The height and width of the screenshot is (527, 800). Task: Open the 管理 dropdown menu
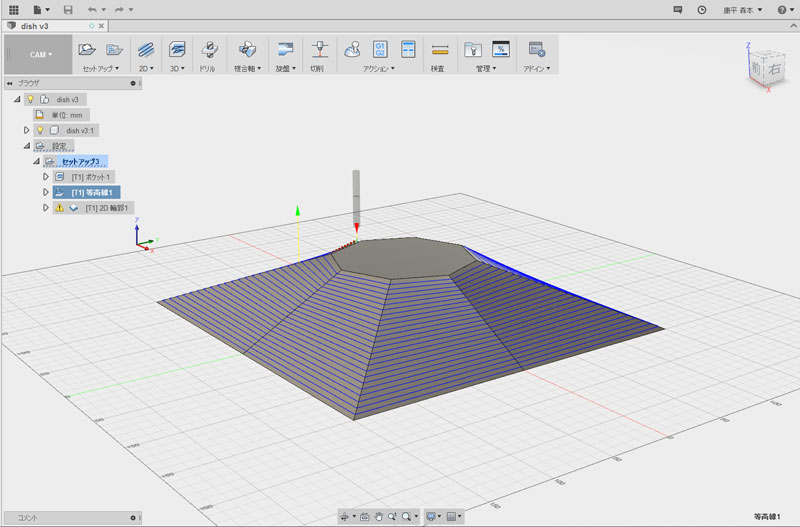pyautogui.click(x=486, y=68)
